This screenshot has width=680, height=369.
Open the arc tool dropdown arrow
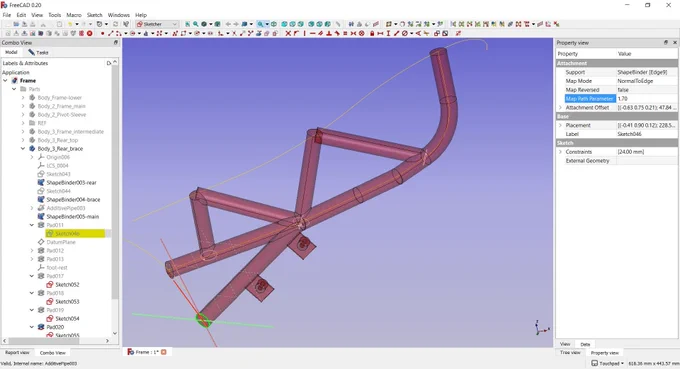coord(126,33)
